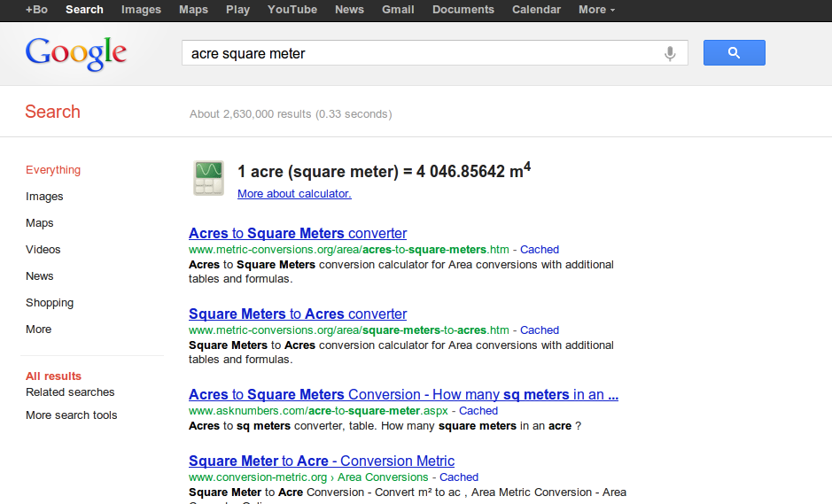Open the More dropdown in top bar
The height and width of the screenshot is (504, 832).
597,10
